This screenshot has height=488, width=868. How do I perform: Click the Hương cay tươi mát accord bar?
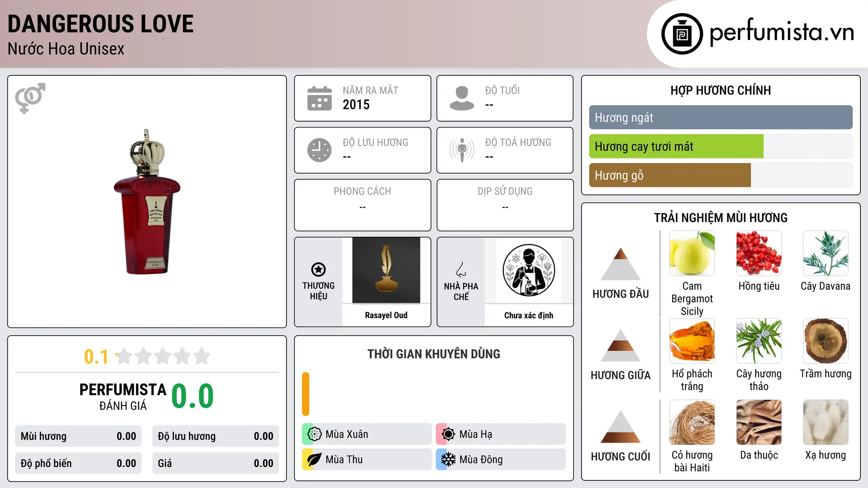(x=721, y=147)
